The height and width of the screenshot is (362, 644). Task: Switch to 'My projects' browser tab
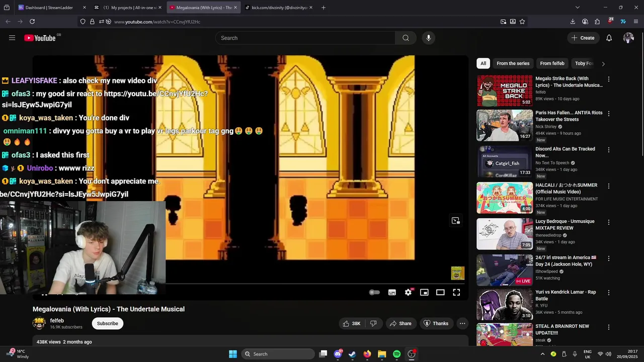click(x=129, y=8)
